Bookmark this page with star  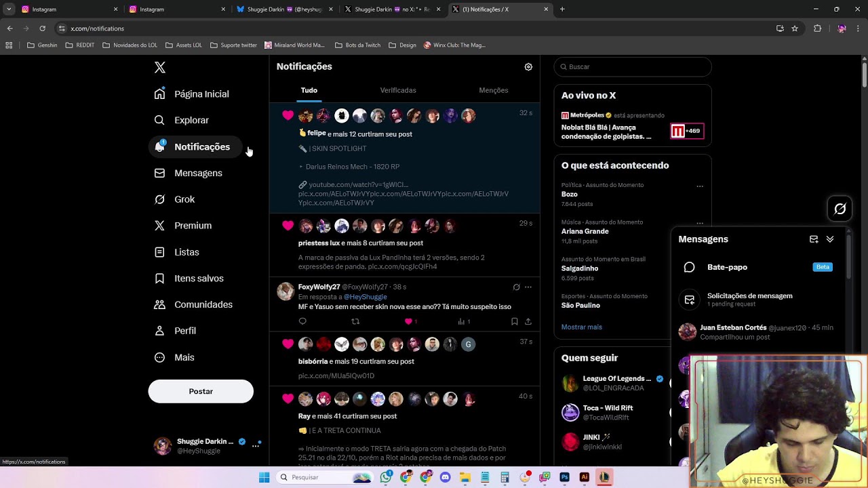(795, 28)
